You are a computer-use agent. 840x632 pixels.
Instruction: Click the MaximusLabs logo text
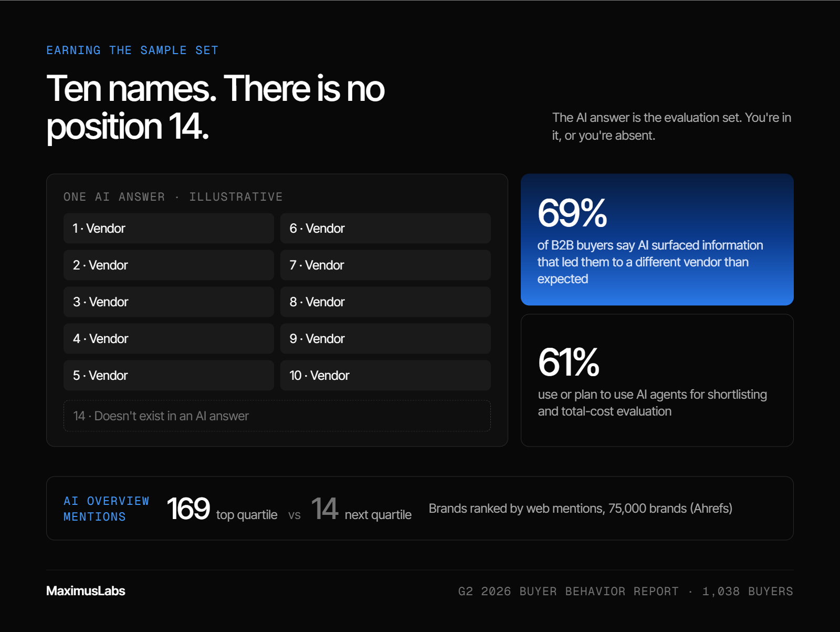click(86, 591)
